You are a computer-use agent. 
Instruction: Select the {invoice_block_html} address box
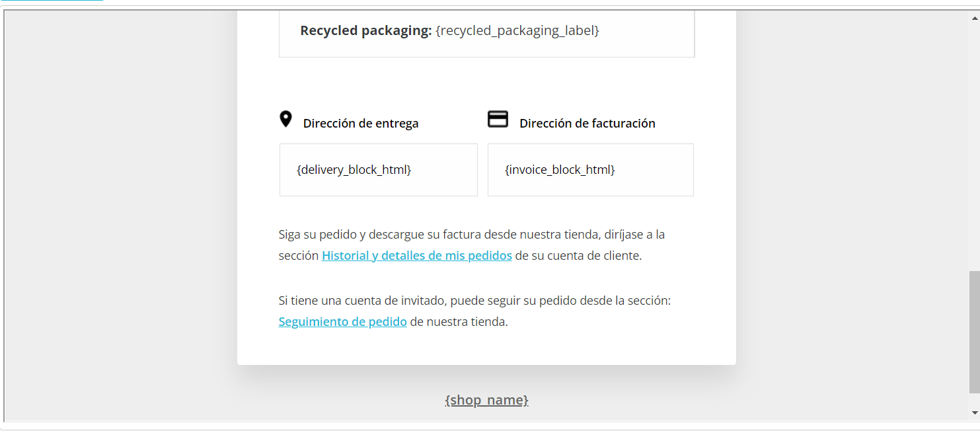tap(591, 170)
